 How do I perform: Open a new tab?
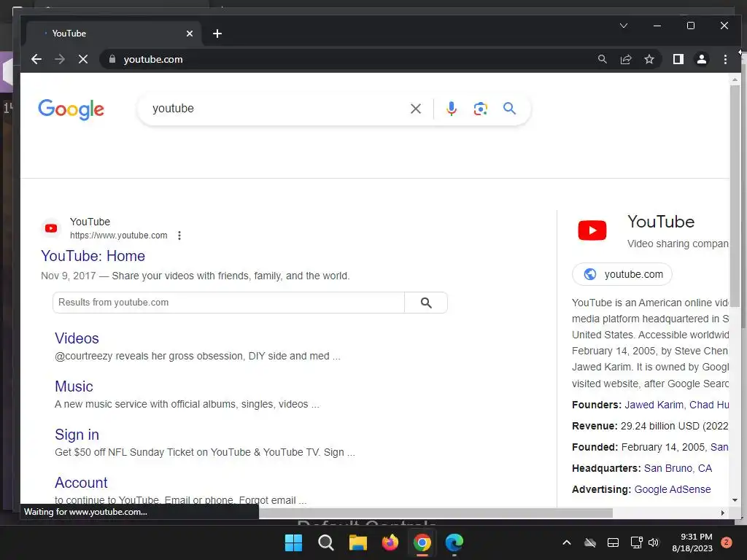coord(217,34)
